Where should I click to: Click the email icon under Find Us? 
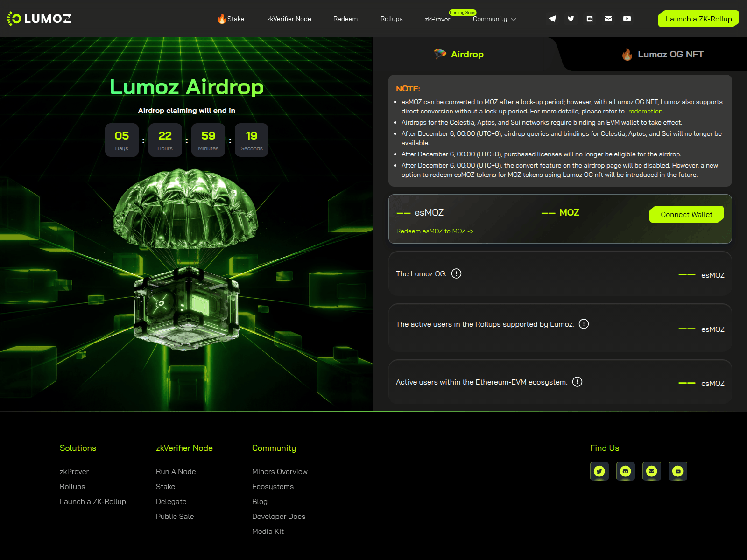(652, 471)
